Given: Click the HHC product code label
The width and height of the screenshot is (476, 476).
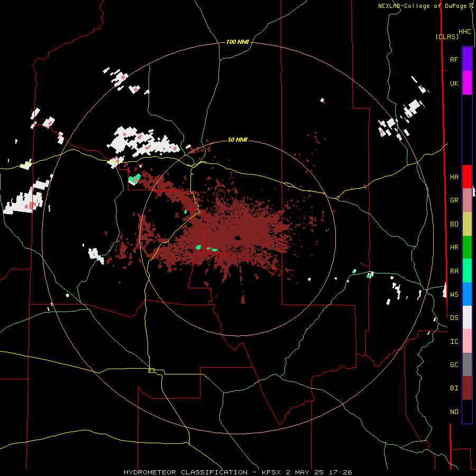Looking at the screenshot, I should pyautogui.click(x=464, y=32).
